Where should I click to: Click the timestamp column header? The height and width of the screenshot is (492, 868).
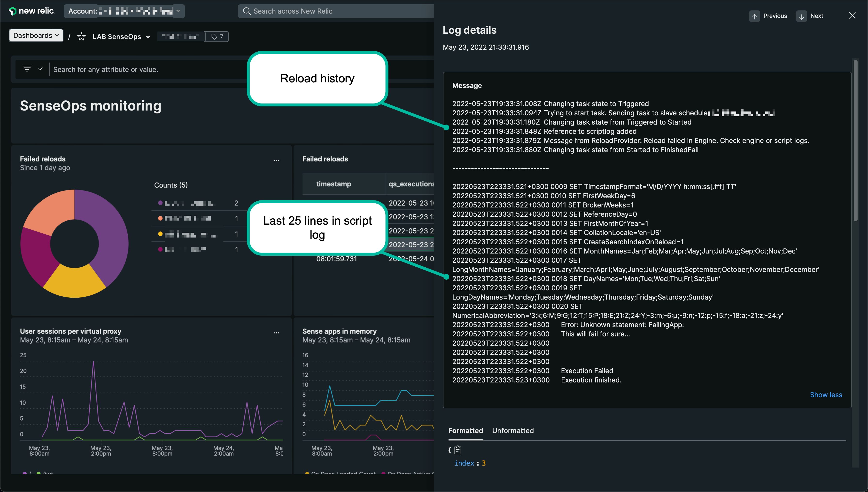pos(333,184)
